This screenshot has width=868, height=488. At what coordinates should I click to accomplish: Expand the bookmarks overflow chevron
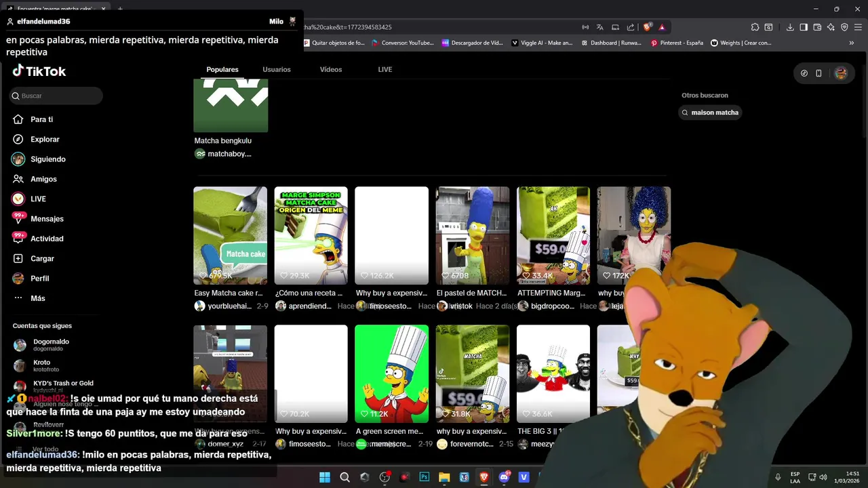(x=852, y=43)
